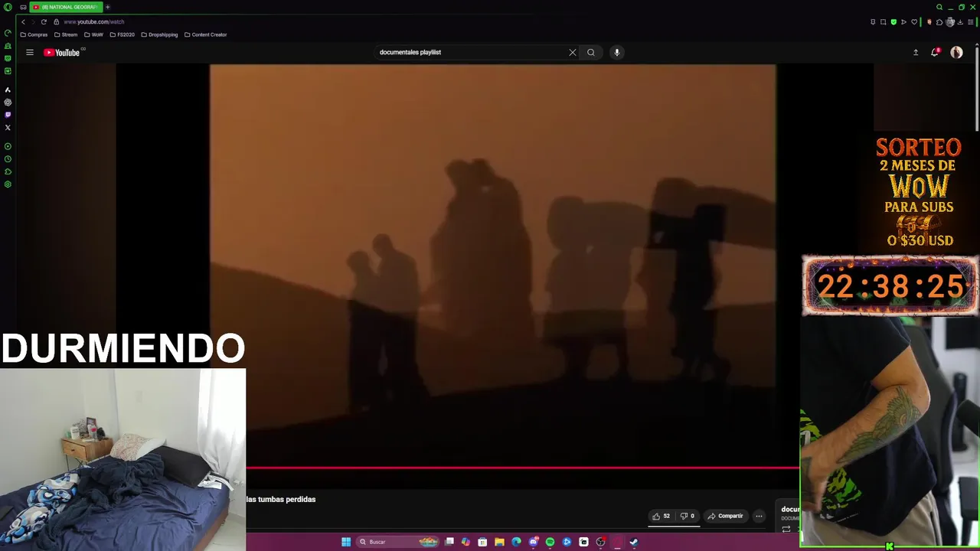Image resolution: width=980 pixels, height=551 pixels.
Task: Click the www.youtube.com/watch address bar
Action: pos(94,21)
